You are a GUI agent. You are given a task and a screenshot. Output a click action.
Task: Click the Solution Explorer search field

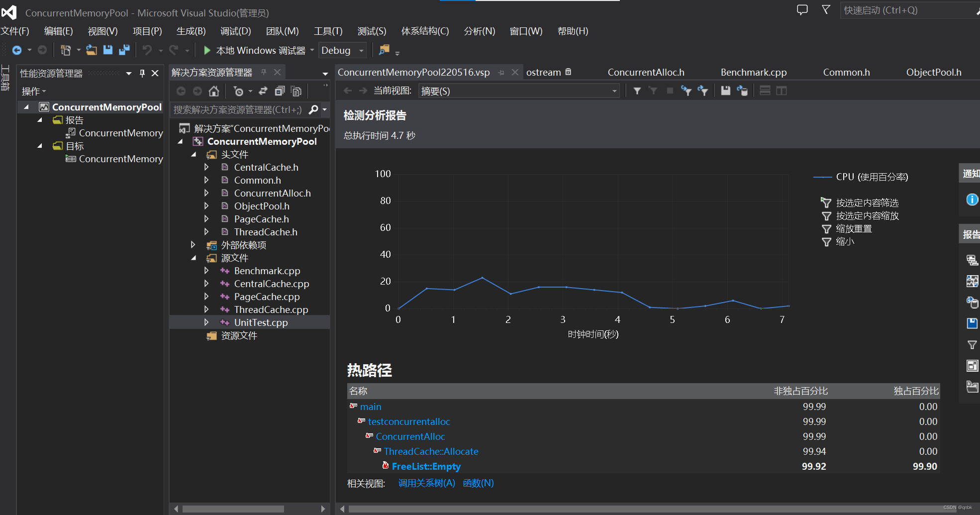238,109
